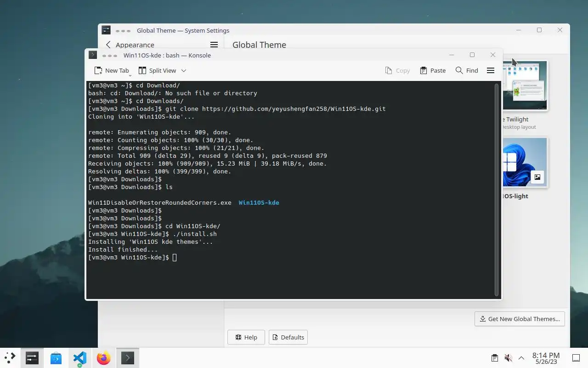This screenshot has width=588, height=368.
Task: Click the Defaults button
Action: pos(288,337)
